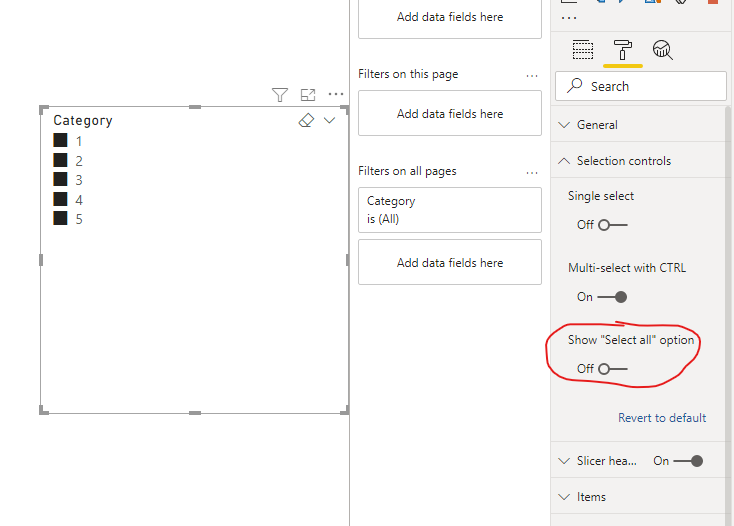The image size is (734, 526).
Task: Expand the General section
Action: (x=564, y=125)
